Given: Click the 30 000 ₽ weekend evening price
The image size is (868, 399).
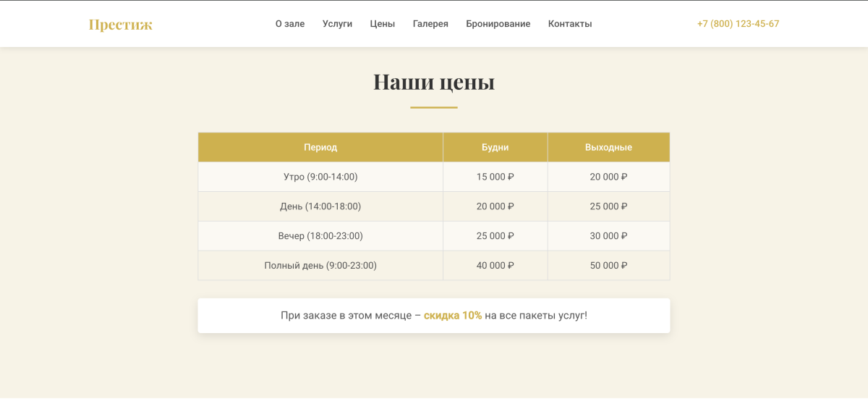Looking at the screenshot, I should [608, 236].
